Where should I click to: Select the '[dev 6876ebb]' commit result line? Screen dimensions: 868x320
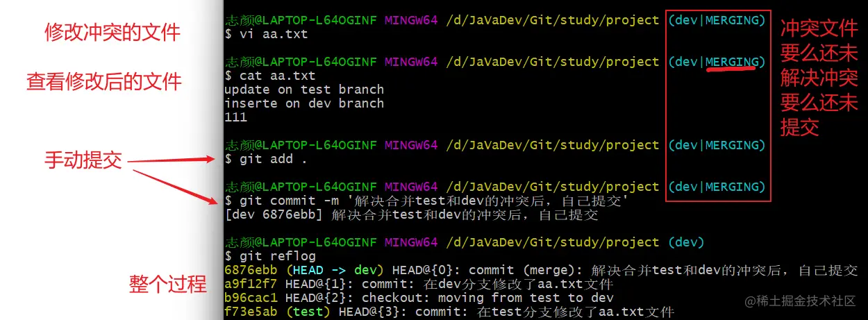point(411,215)
